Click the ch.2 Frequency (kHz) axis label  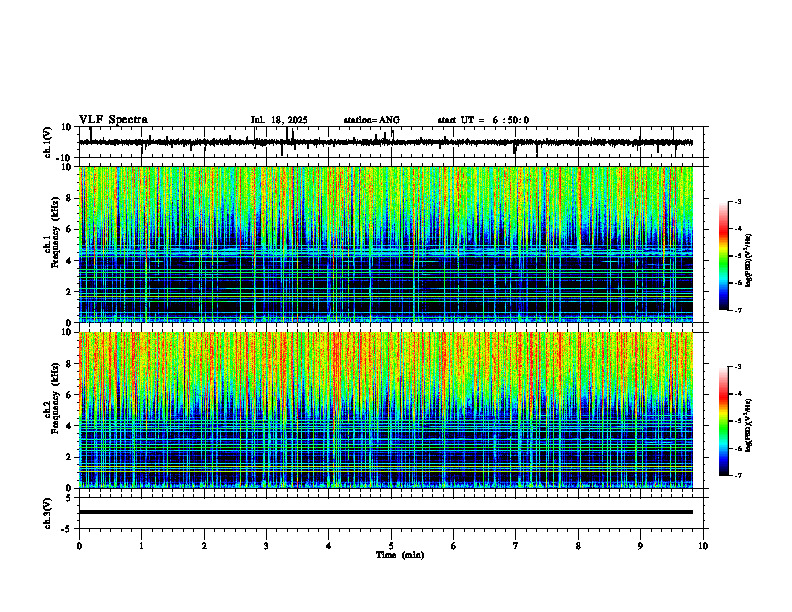[52, 398]
